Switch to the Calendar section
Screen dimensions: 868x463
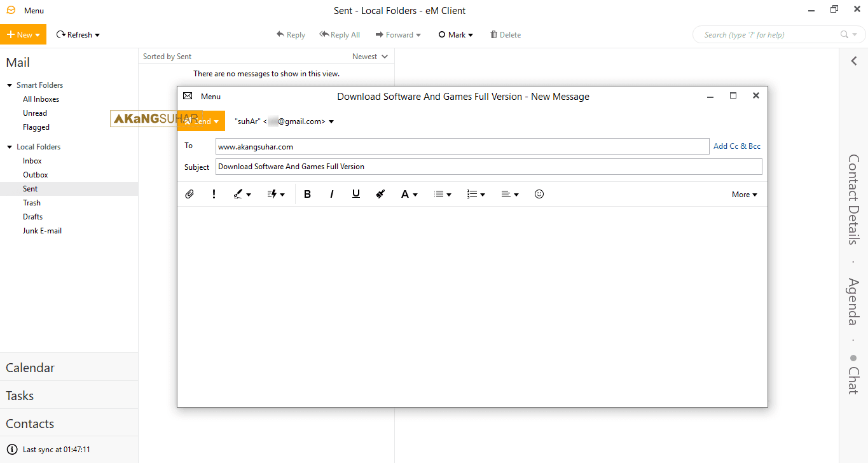point(69,368)
